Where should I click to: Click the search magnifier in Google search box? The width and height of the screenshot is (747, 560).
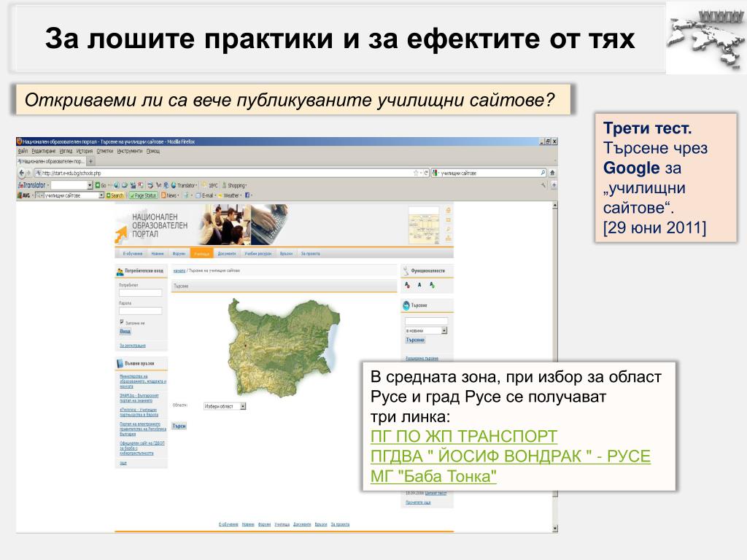tap(543, 173)
